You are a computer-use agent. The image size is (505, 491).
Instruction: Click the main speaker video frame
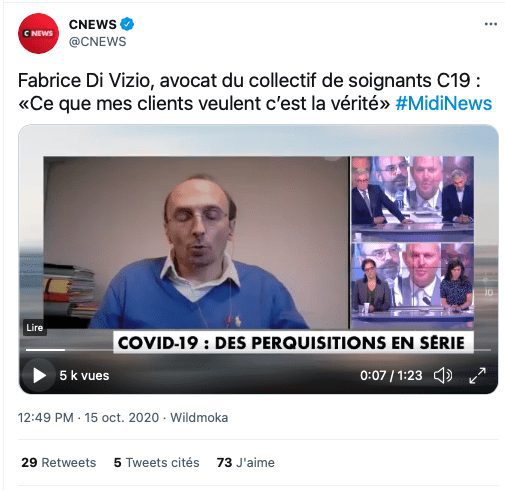click(x=196, y=243)
